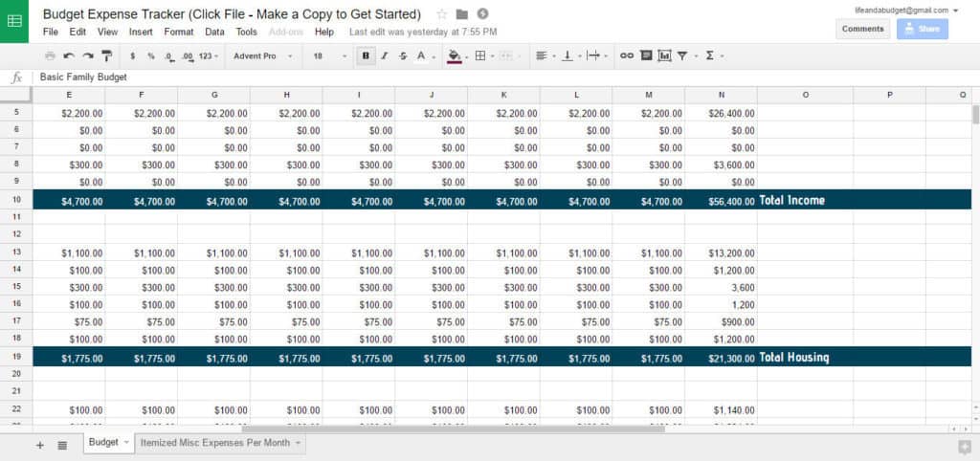Star this spreadsheet
Screen dimensions: 980x461
[442, 14]
